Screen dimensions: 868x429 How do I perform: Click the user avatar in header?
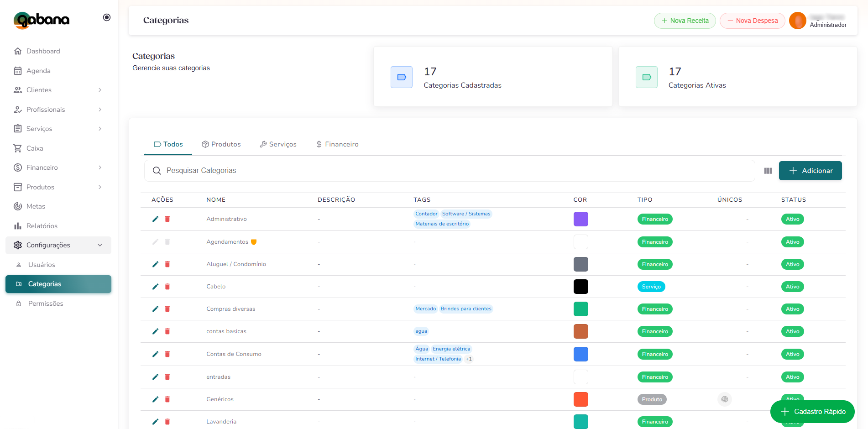pos(797,21)
